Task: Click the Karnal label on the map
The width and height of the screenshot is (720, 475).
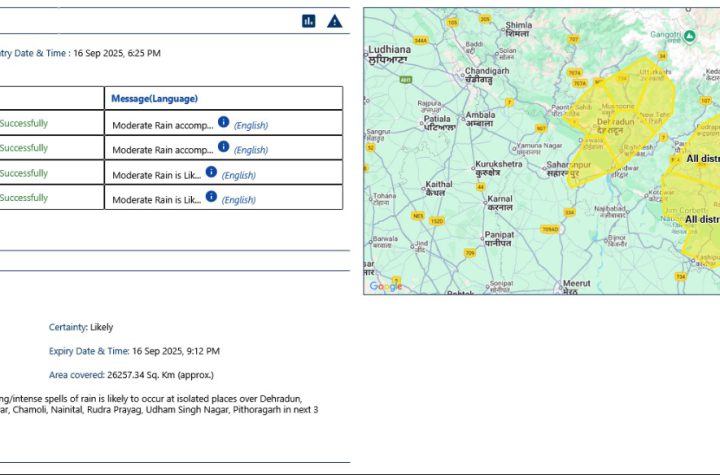Action: click(500, 203)
